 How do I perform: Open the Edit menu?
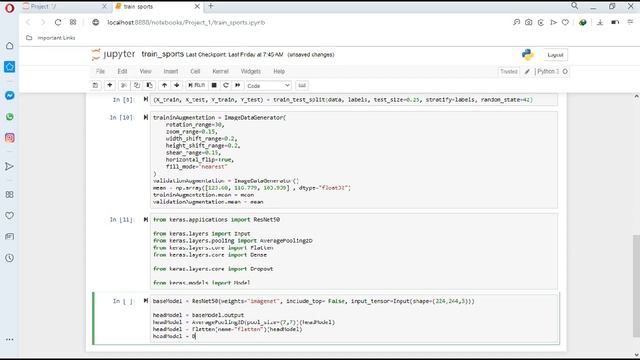pos(122,71)
